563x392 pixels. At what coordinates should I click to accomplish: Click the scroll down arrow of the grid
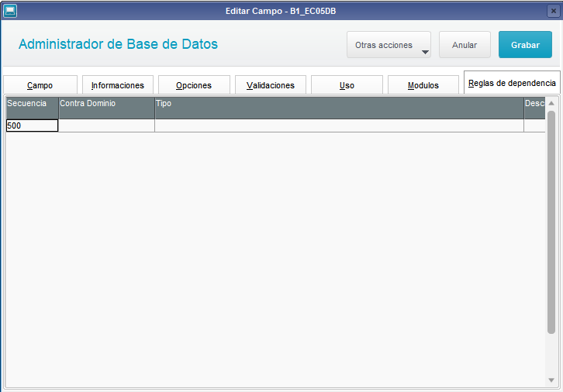(x=551, y=380)
